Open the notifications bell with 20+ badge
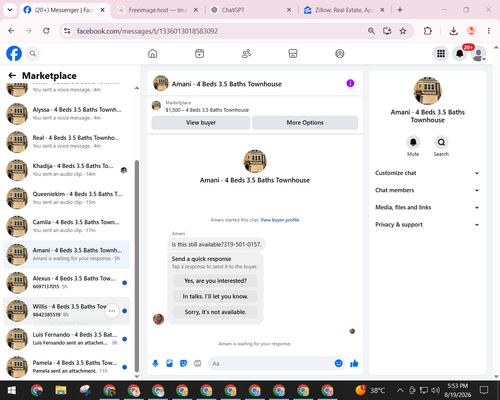500x400 pixels. pyautogui.click(x=460, y=53)
